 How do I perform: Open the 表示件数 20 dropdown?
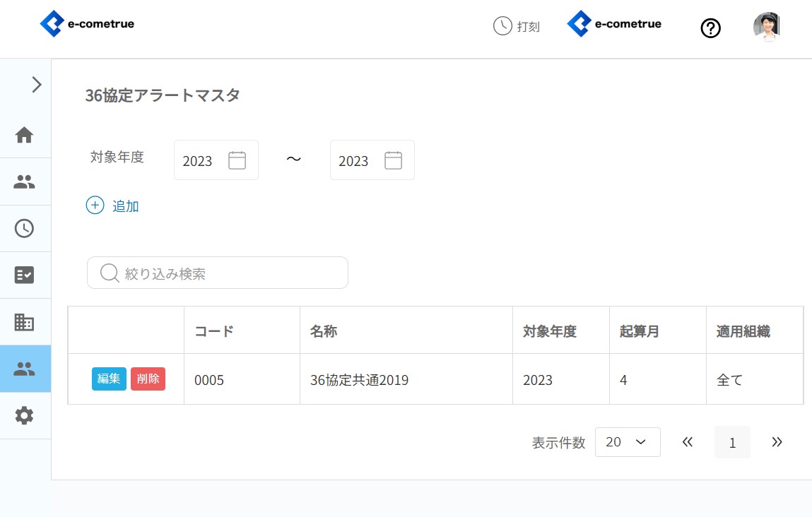[628, 442]
